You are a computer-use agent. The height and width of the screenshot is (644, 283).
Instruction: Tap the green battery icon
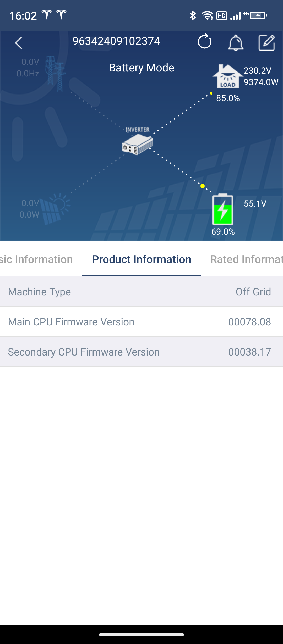[x=222, y=210]
